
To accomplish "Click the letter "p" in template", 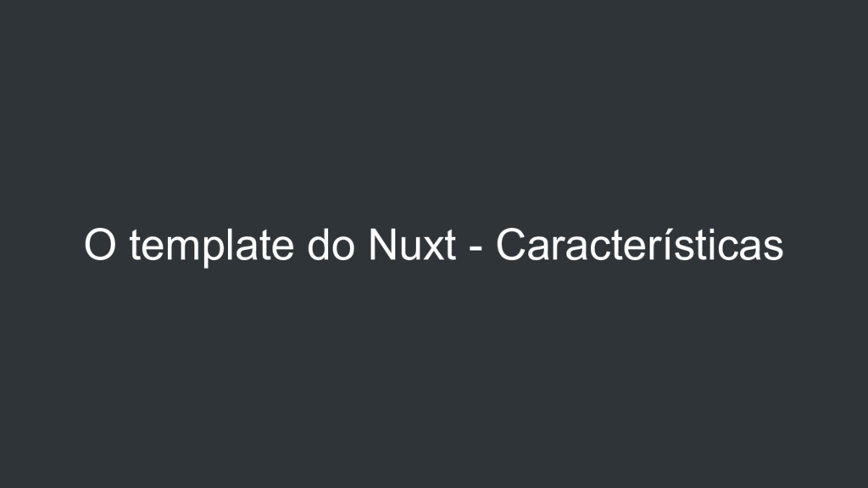I will 214,252.
